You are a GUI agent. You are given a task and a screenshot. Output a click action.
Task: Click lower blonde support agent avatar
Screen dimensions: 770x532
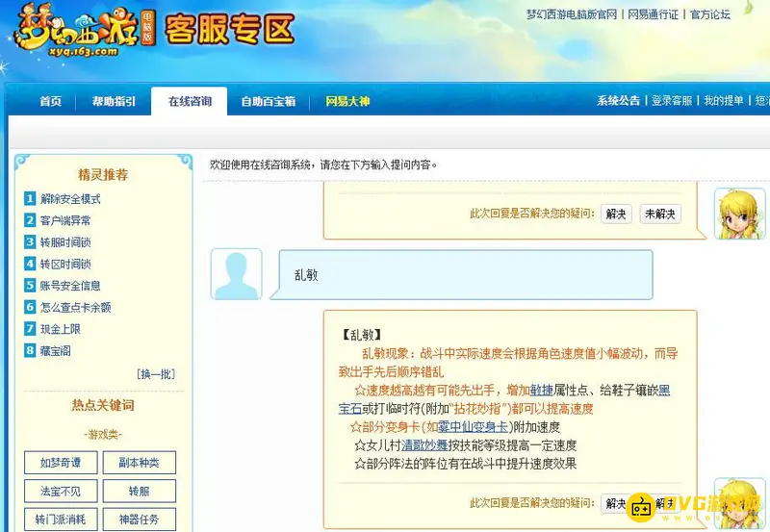click(739, 503)
